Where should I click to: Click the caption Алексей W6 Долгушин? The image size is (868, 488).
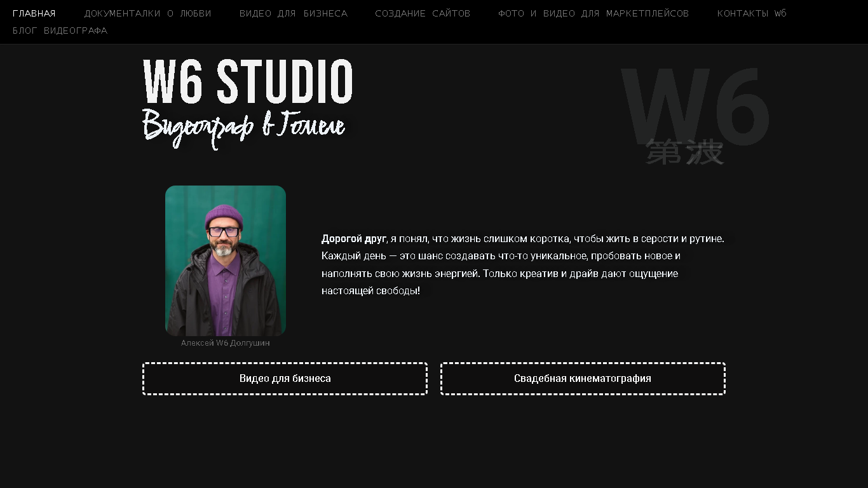pyautogui.click(x=226, y=343)
